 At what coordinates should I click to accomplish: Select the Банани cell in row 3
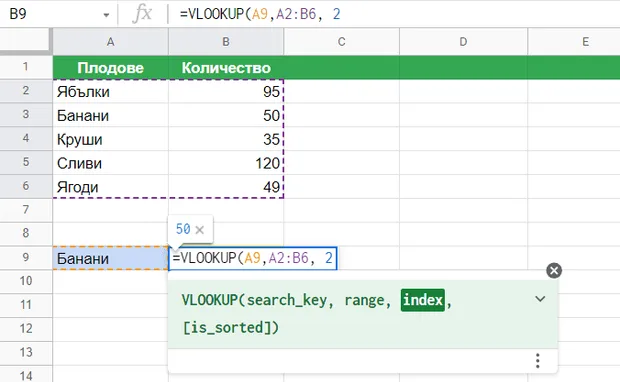(111, 115)
